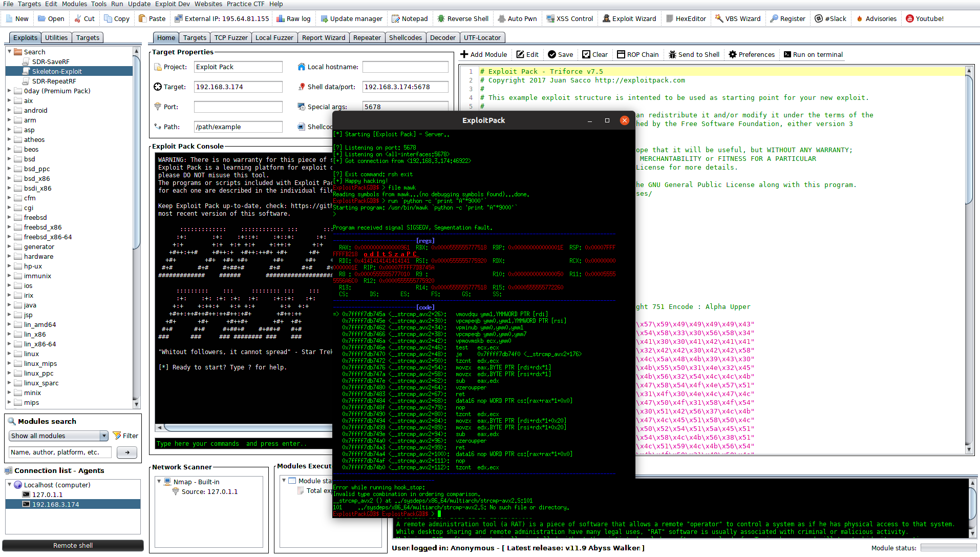Switch to the TCP Fuzzer tab

click(231, 37)
